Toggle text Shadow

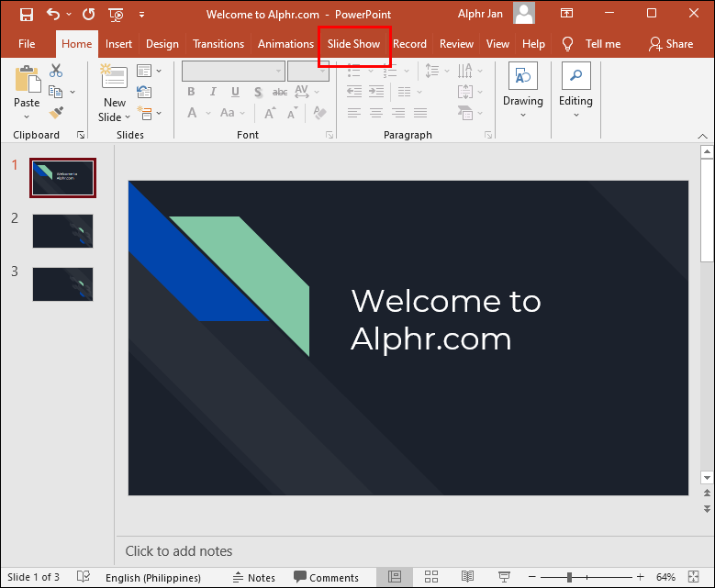[x=258, y=93]
